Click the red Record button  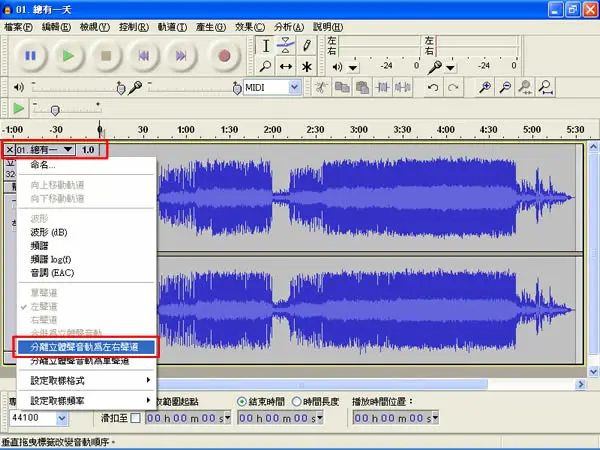224,56
